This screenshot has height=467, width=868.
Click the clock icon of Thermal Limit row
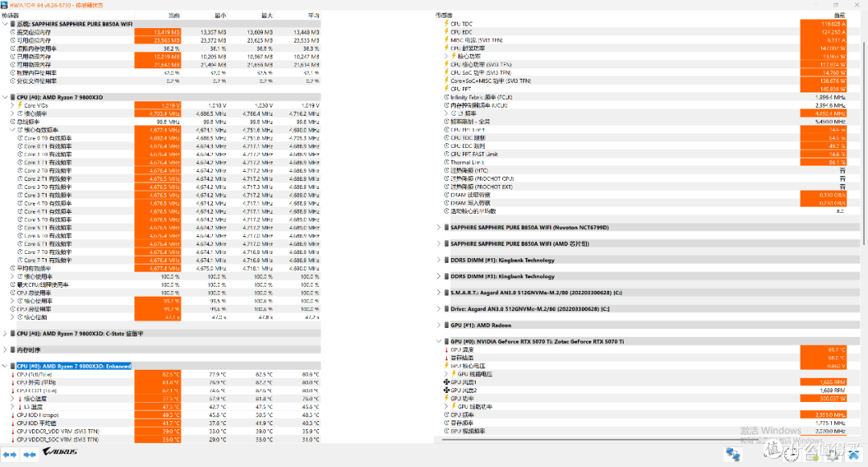click(446, 162)
